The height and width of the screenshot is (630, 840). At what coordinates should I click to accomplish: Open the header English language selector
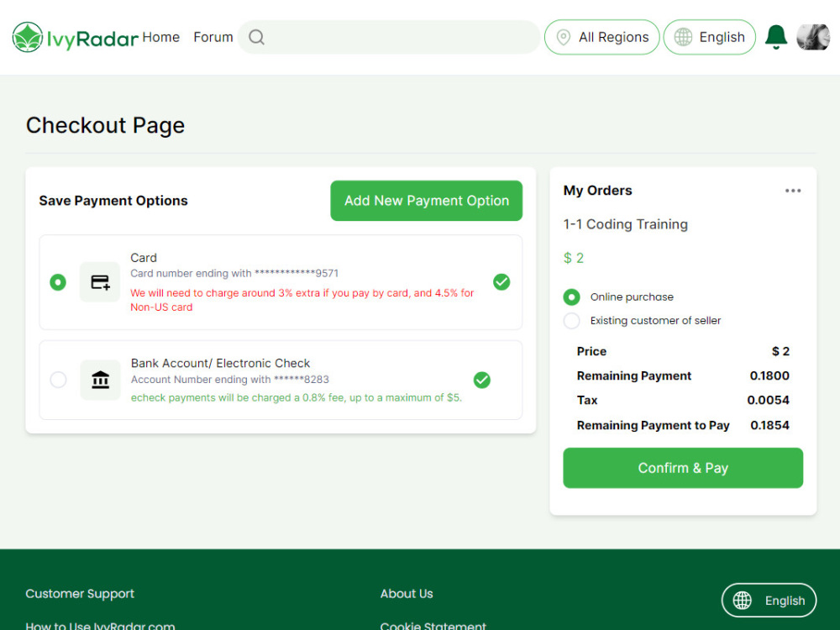pos(709,37)
